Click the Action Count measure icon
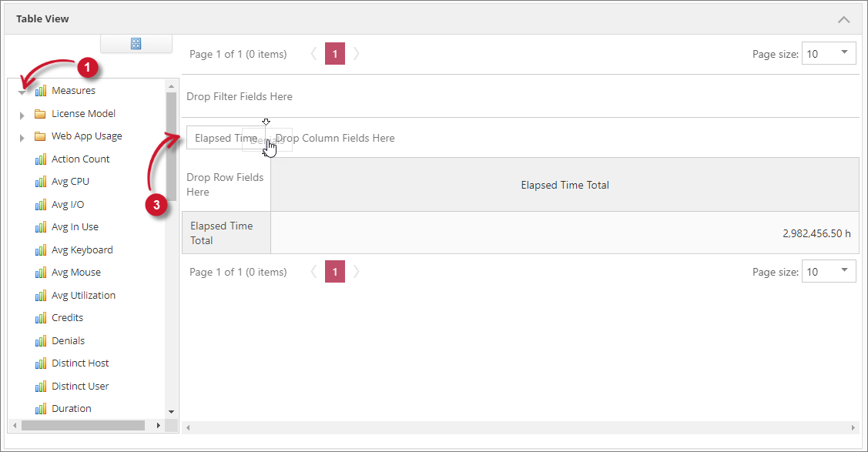 41,159
